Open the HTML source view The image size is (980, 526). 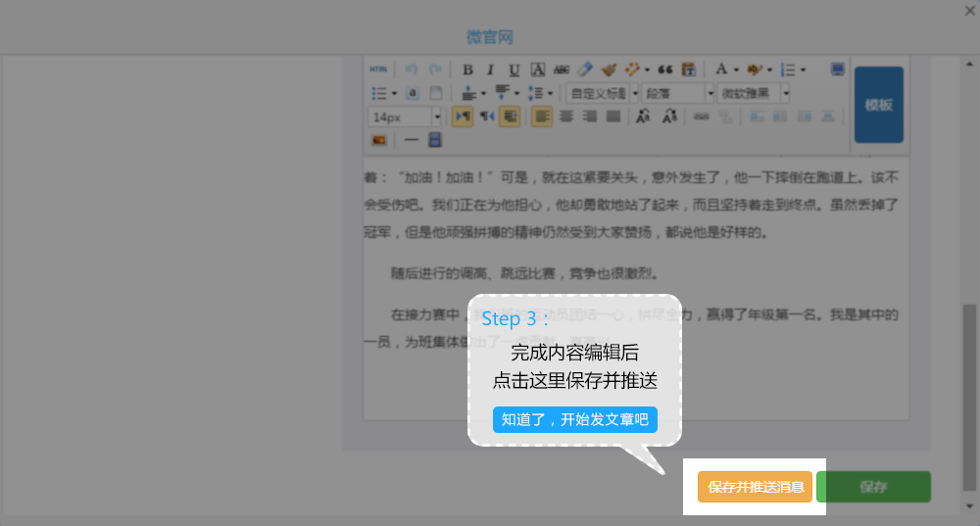[378, 70]
